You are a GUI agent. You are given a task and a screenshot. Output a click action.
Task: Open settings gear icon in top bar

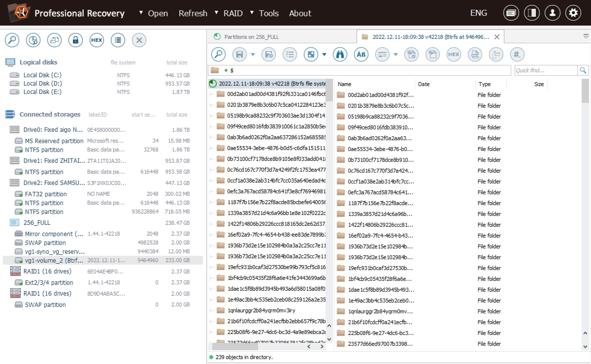[573, 13]
